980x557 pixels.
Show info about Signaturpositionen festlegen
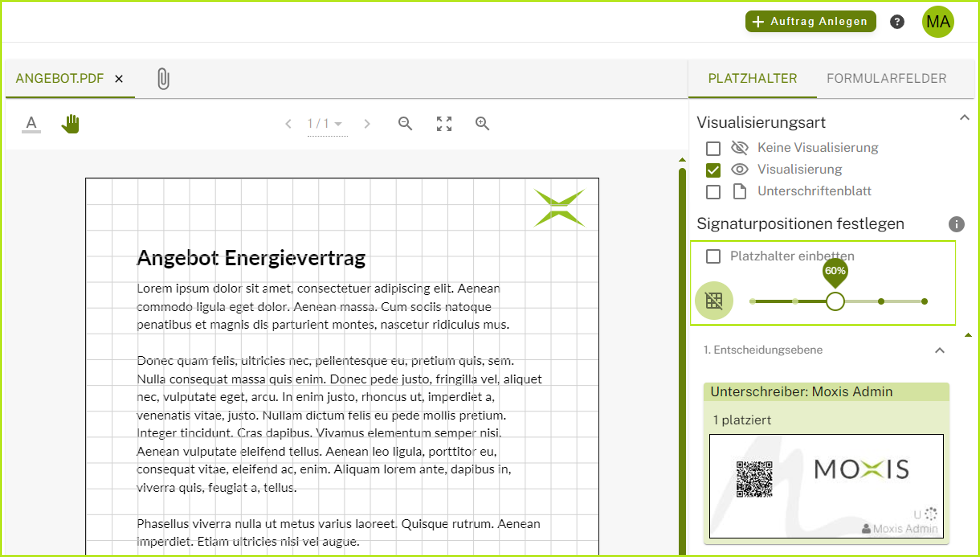click(x=956, y=224)
